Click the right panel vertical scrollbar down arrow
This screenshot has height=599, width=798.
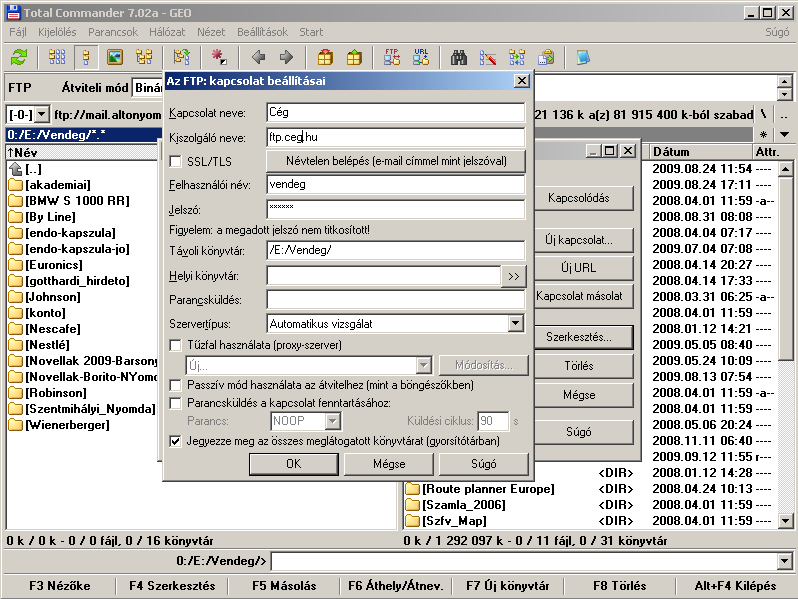(x=785, y=521)
